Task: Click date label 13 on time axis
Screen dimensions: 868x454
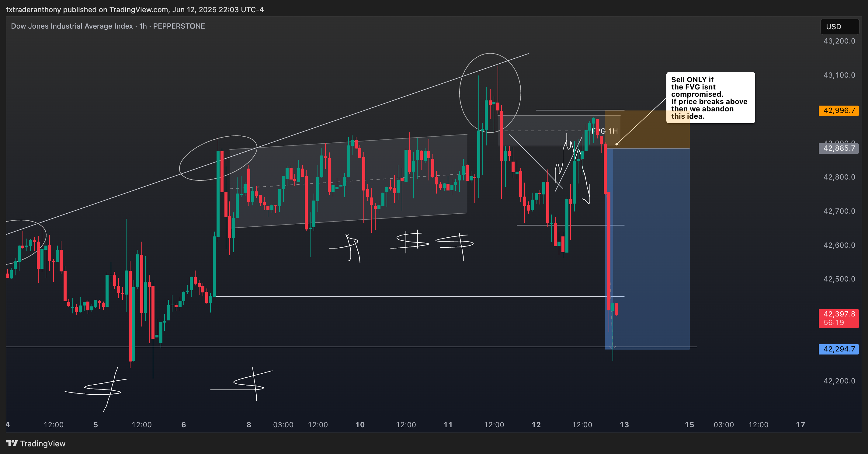Action: pos(624,425)
